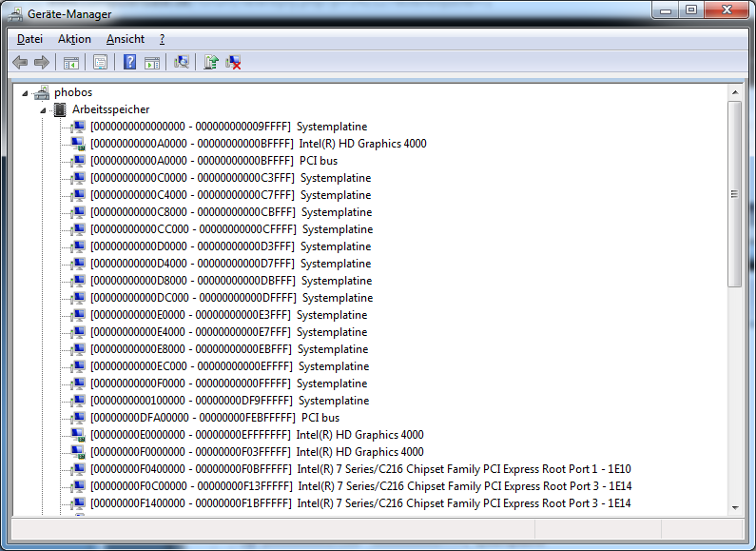Select [000DC000 - 000DFFFF] Systemplatine entry

[x=231, y=298]
